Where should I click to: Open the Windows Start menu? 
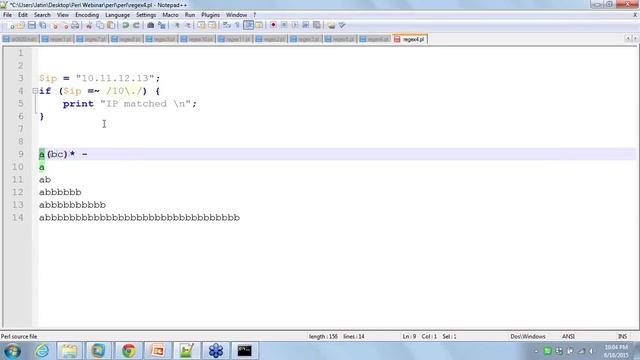coord(12,351)
